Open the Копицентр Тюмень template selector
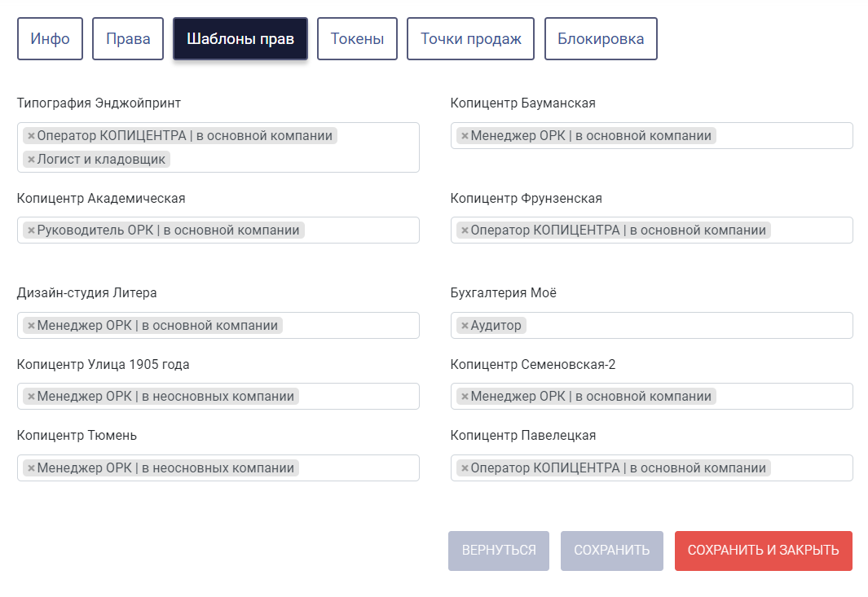The image size is (868, 597). coord(218,468)
